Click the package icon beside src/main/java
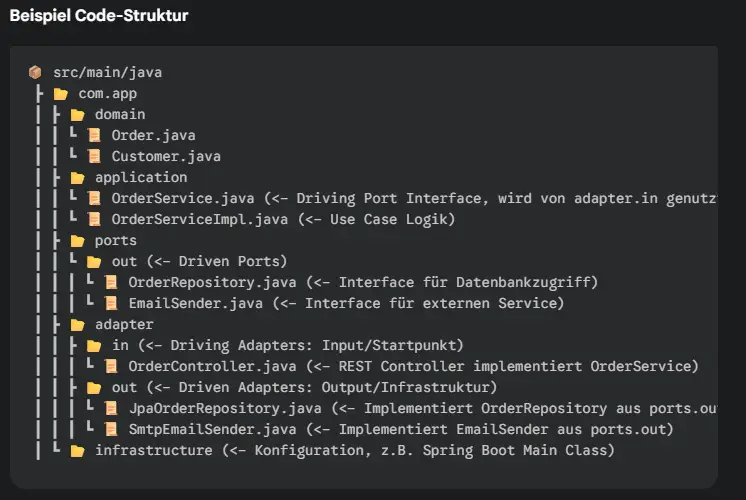Image resolution: width=746 pixels, height=500 pixels. coord(35,73)
